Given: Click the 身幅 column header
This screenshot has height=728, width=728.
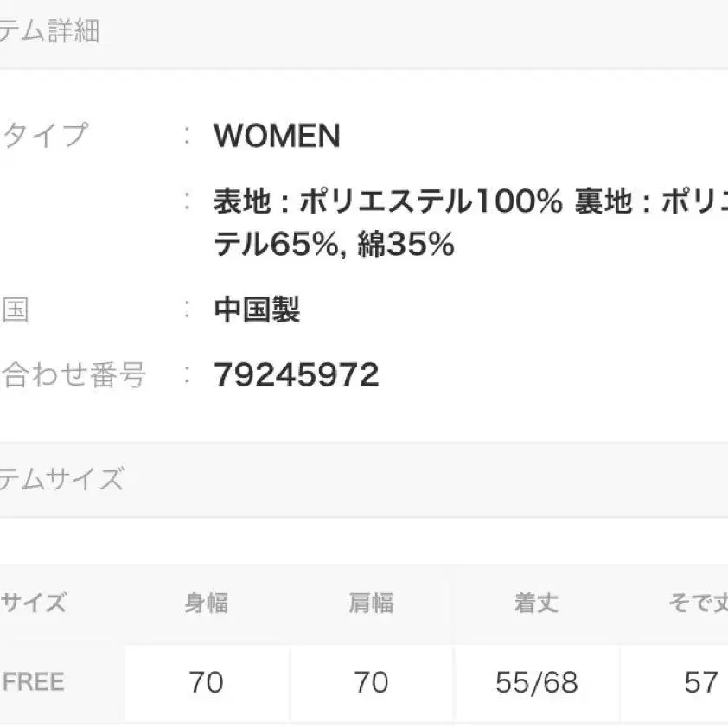Looking at the screenshot, I should (207, 603).
